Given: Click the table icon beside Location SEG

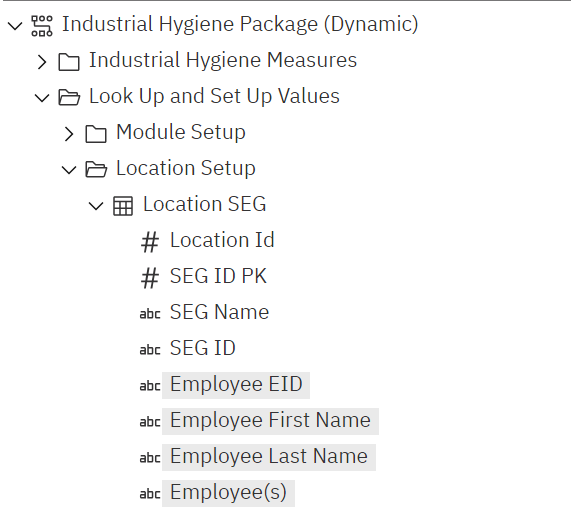Looking at the screenshot, I should [123, 206].
